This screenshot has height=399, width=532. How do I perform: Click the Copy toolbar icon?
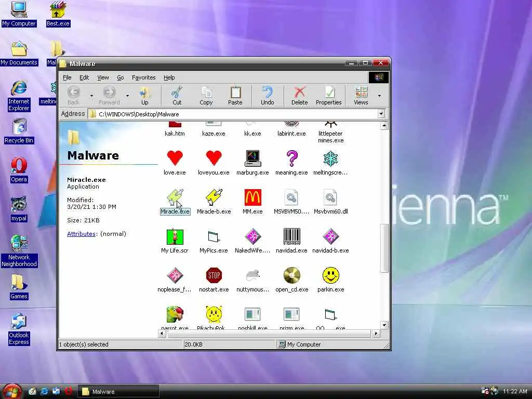[x=206, y=96]
